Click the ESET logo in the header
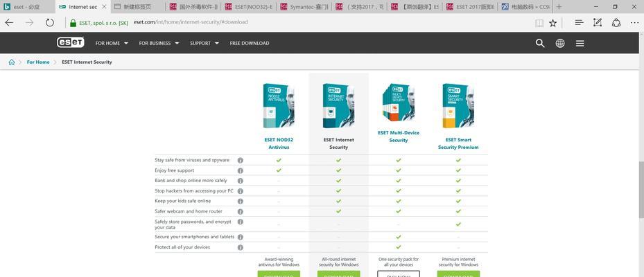Image resolution: width=644 pixels, height=277 pixels. (71, 43)
